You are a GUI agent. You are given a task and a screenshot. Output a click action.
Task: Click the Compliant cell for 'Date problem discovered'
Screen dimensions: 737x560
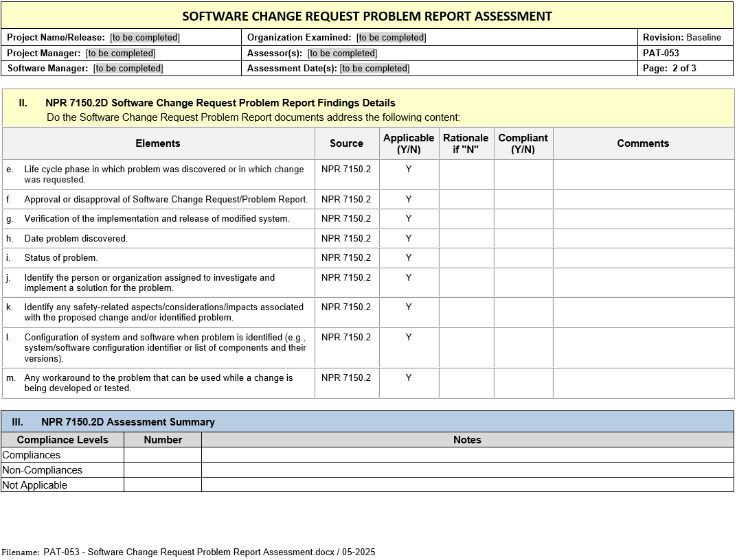tap(523, 239)
